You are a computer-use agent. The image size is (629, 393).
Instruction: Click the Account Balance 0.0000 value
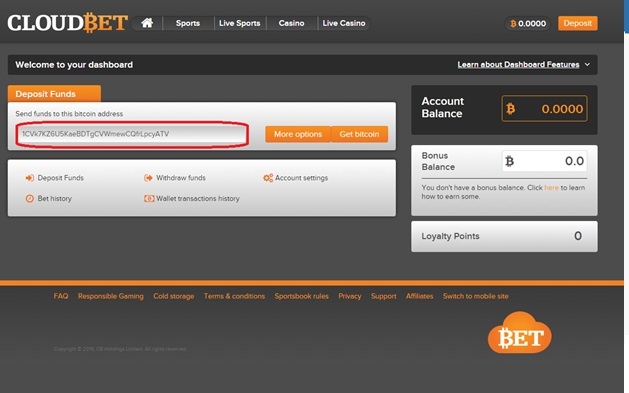[562, 109]
